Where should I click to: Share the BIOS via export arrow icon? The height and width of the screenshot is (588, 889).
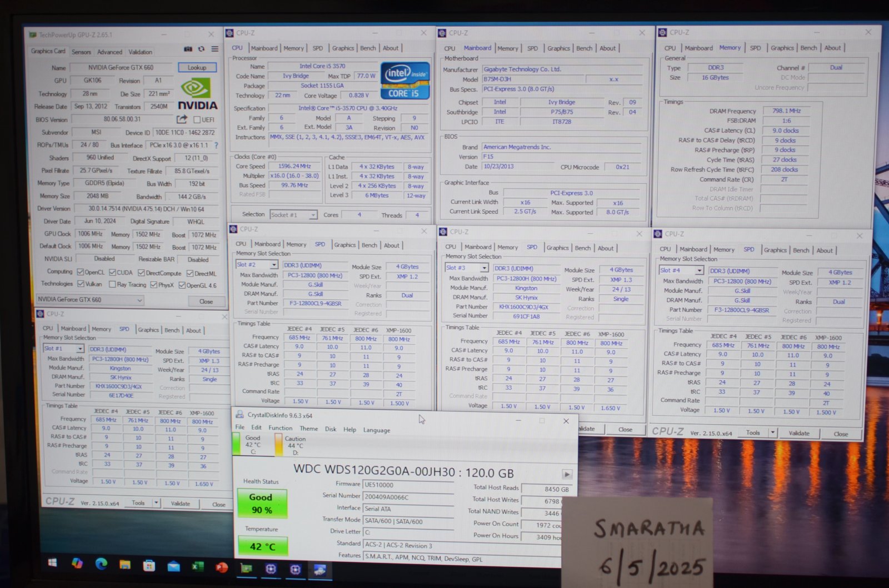point(182,119)
